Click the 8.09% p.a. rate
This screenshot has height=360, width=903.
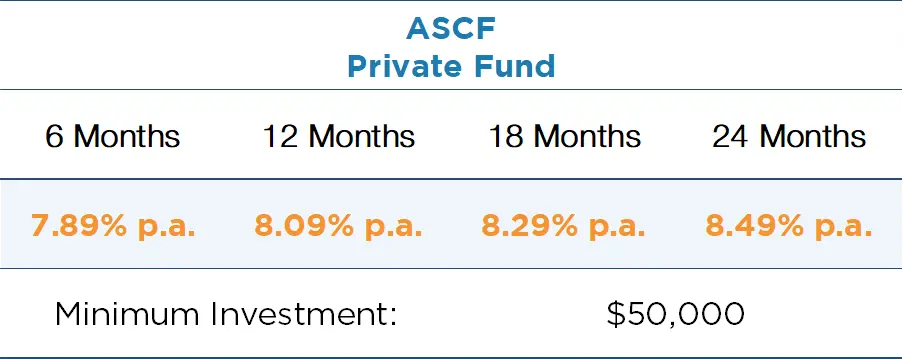(339, 226)
